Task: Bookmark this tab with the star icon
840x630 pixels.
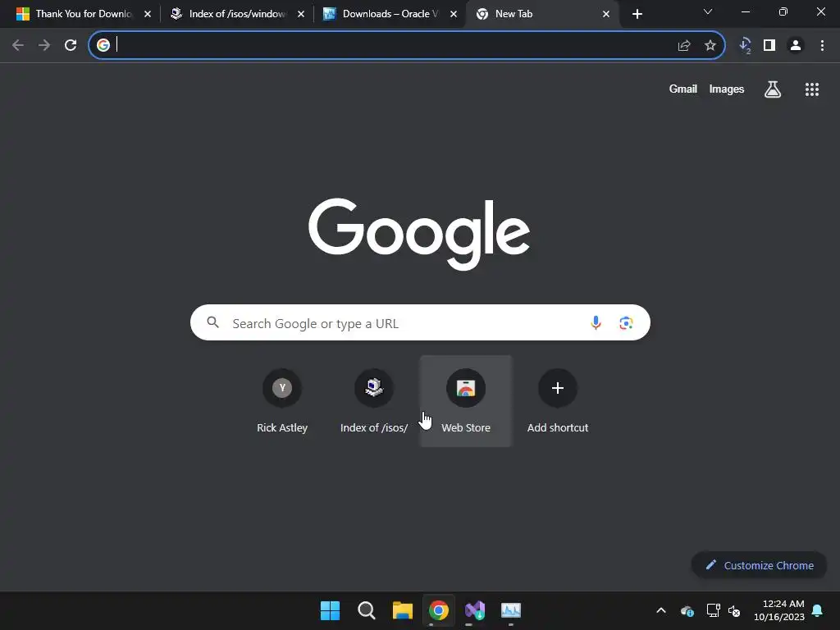Action: click(710, 46)
